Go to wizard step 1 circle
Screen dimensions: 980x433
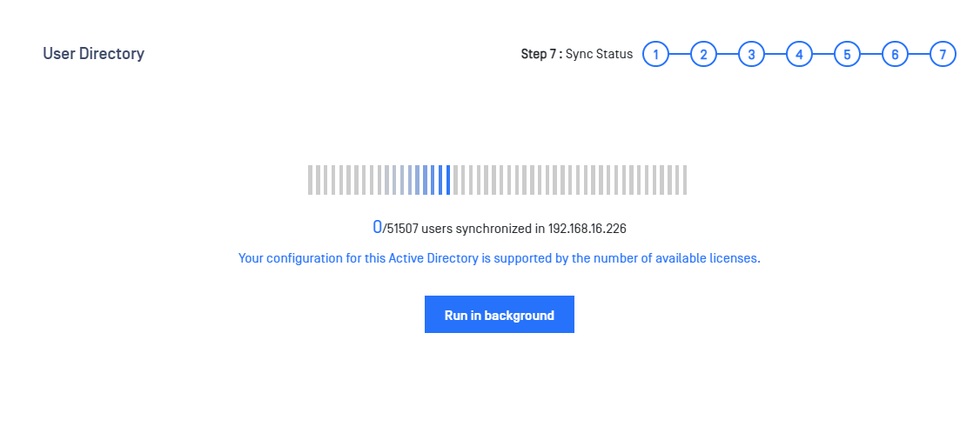click(x=655, y=55)
